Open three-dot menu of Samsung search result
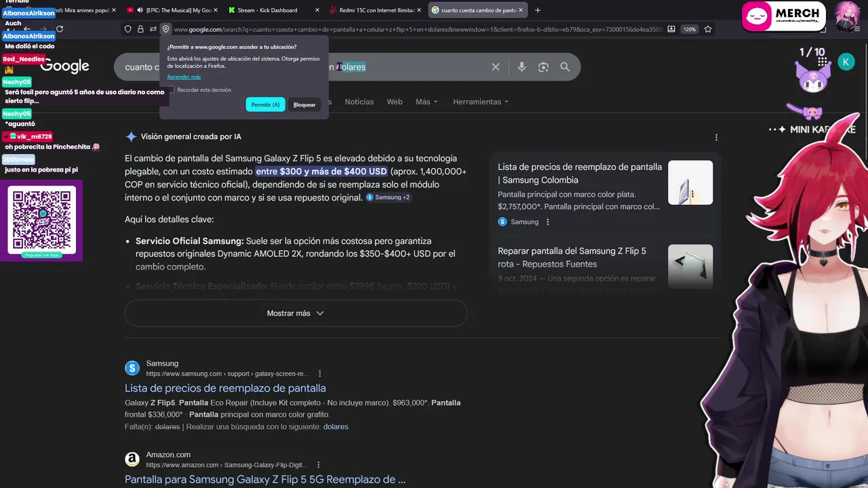 320,373
